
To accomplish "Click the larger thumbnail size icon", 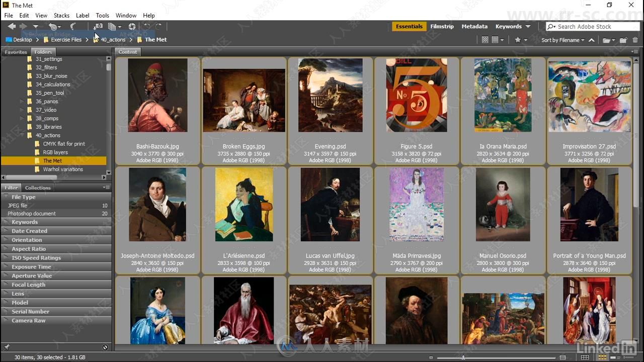I will click(x=563, y=357).
